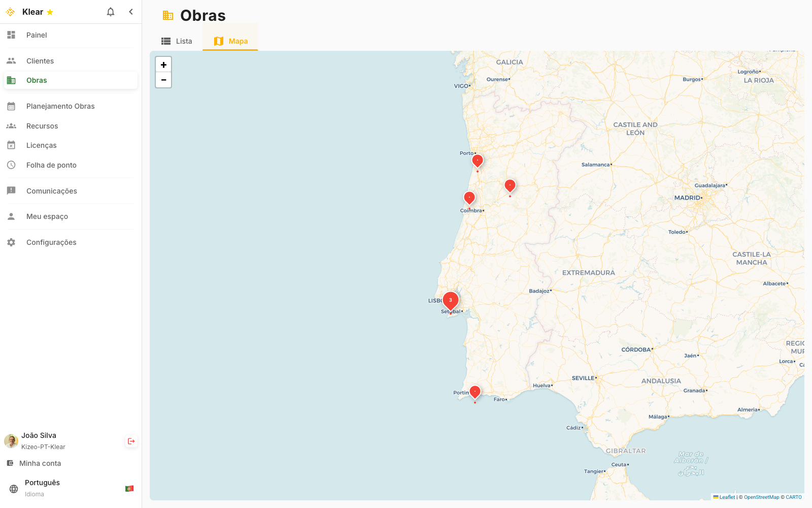The height and width of the screenshot is (508, 812).
Task: Select the Painel dashboard icon
Action: pyautogui.click(x=11, y=35)
